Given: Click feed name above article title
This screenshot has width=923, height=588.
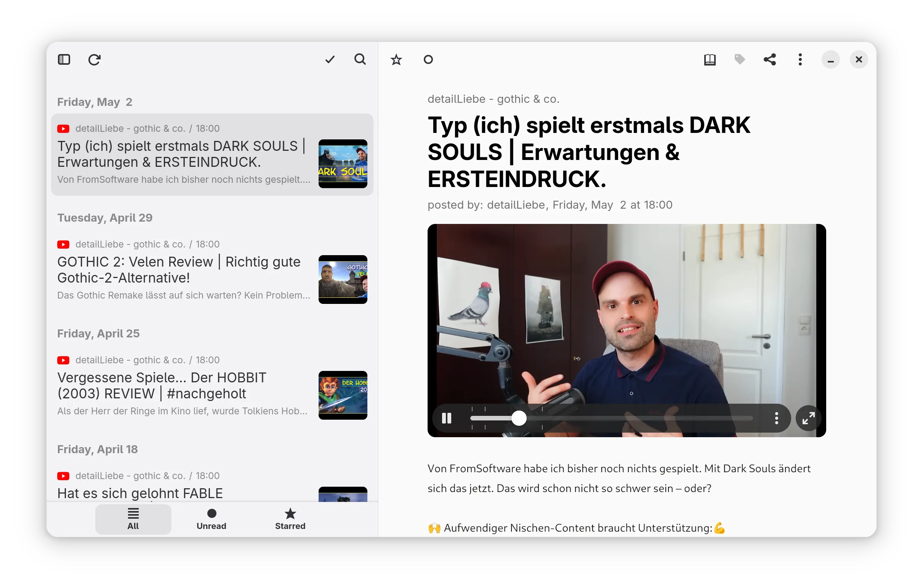Looking at the screenshot, I should (x=494, y=99).
